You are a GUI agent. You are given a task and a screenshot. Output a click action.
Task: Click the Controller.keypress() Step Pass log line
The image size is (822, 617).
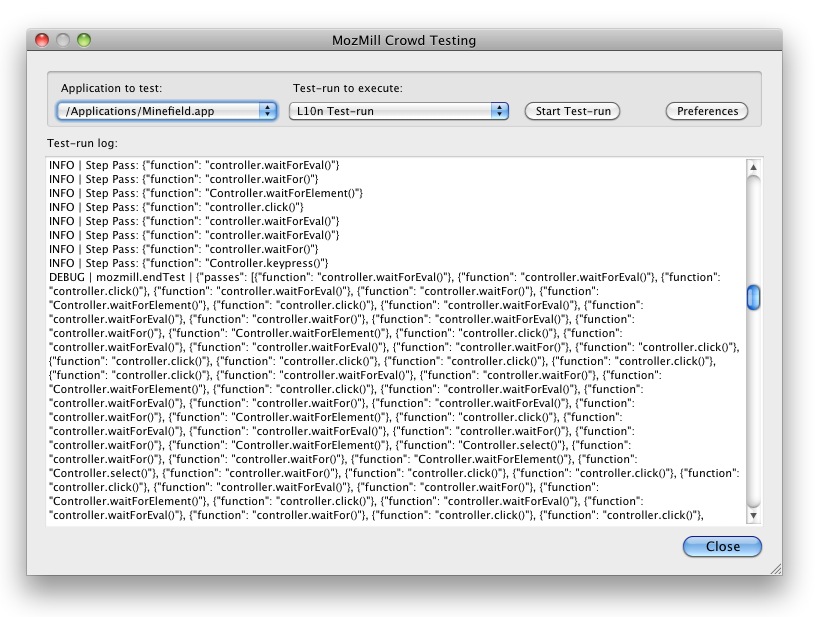point(189,263)
